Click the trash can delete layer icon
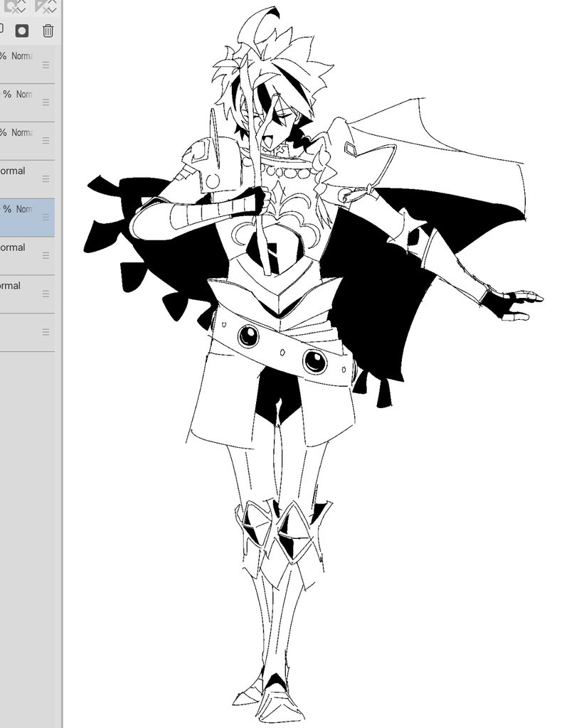 [x=48, y=31]
